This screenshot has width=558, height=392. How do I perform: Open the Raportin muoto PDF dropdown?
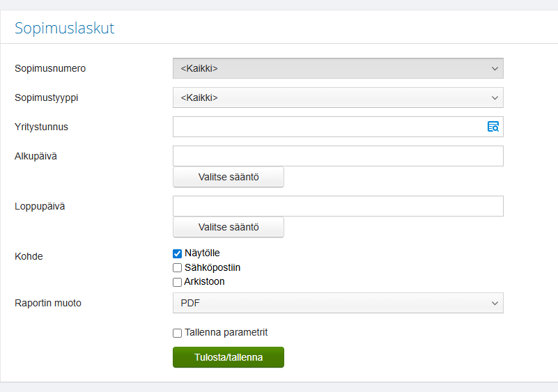click(338, 303)
